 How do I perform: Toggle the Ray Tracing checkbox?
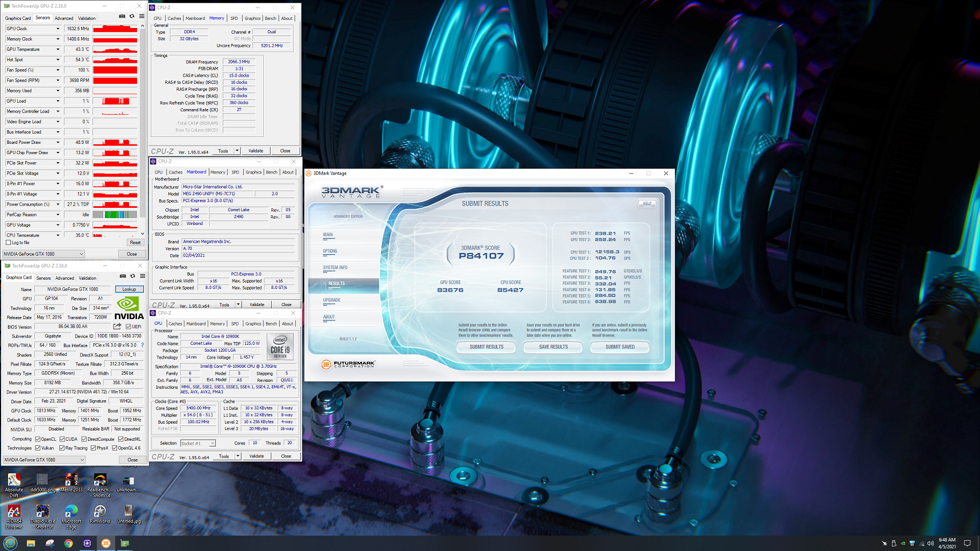coord(62,448)
